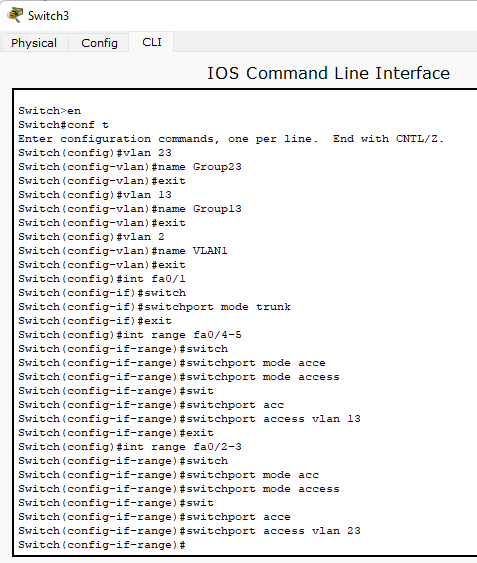
Task: Click the 'switchport access vlan 13' line
Action: tap(189, 419)
